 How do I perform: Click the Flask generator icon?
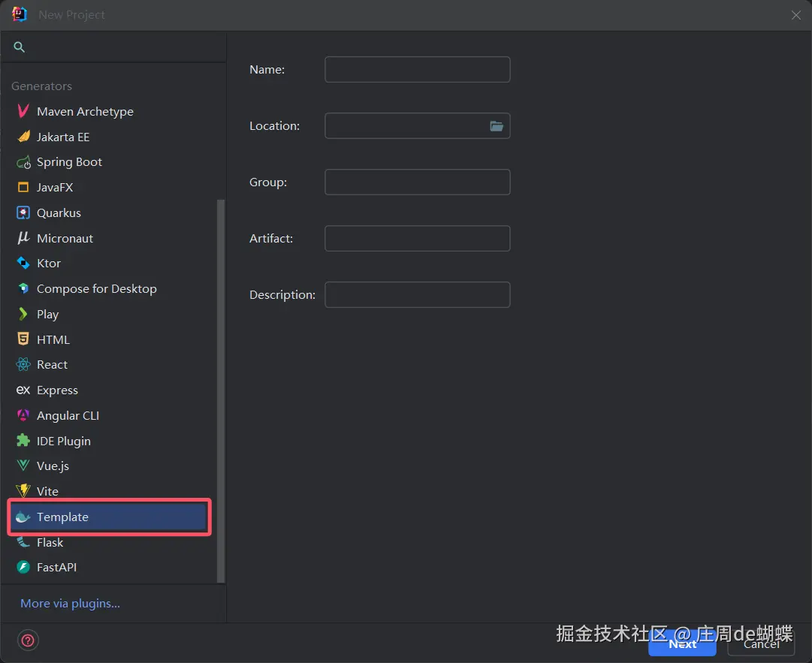[23, 542]
